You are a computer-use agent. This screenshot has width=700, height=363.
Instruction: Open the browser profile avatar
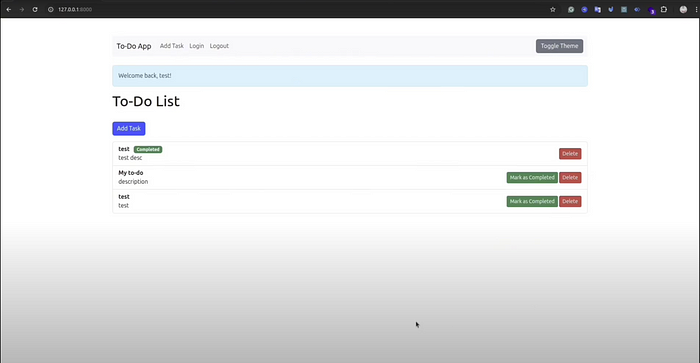tap(683, 9)
